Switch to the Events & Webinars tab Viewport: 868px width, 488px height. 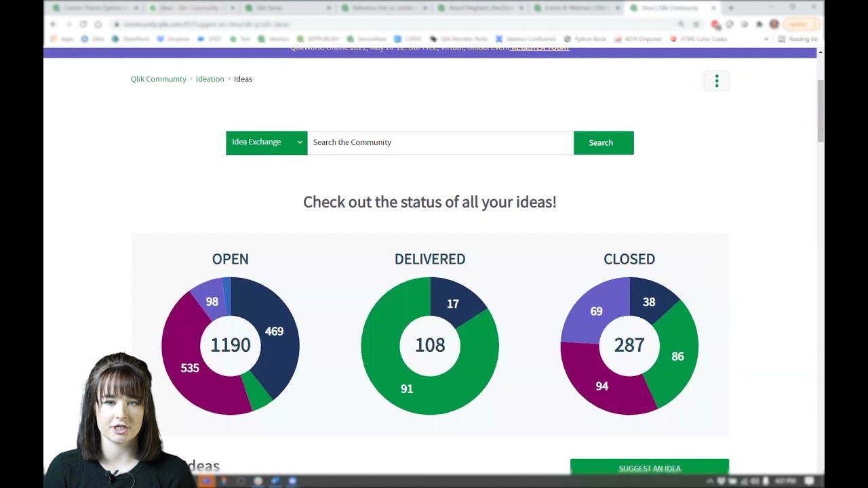(577, 8)
